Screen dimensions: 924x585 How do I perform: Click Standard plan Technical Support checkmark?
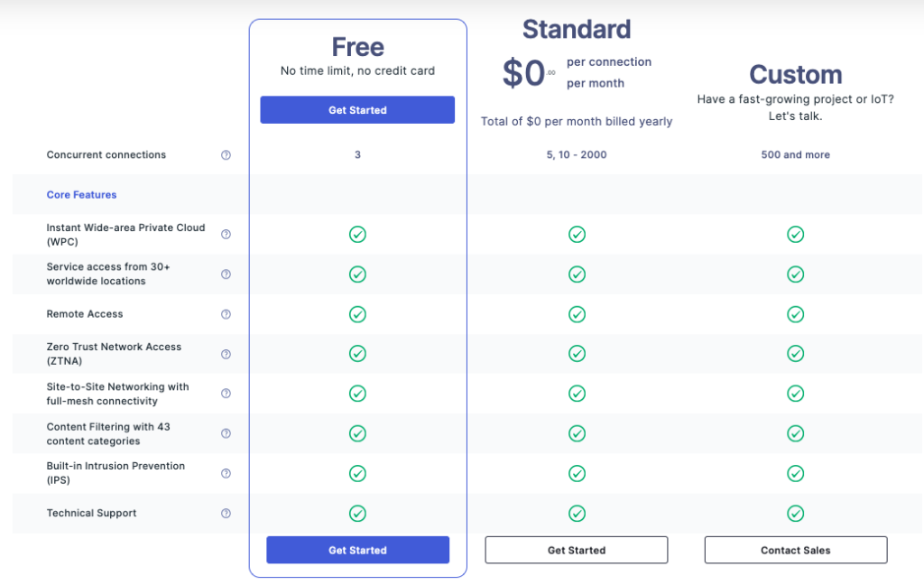pos(577,513)
